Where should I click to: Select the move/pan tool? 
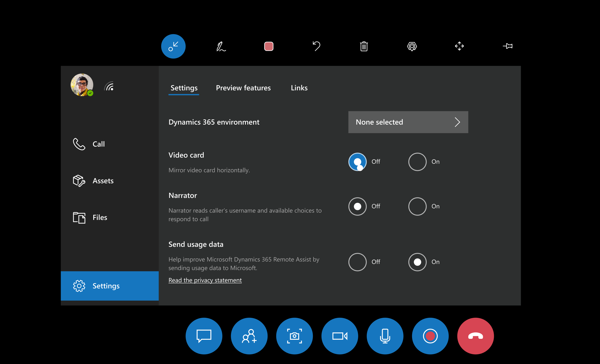pos(460,46)
